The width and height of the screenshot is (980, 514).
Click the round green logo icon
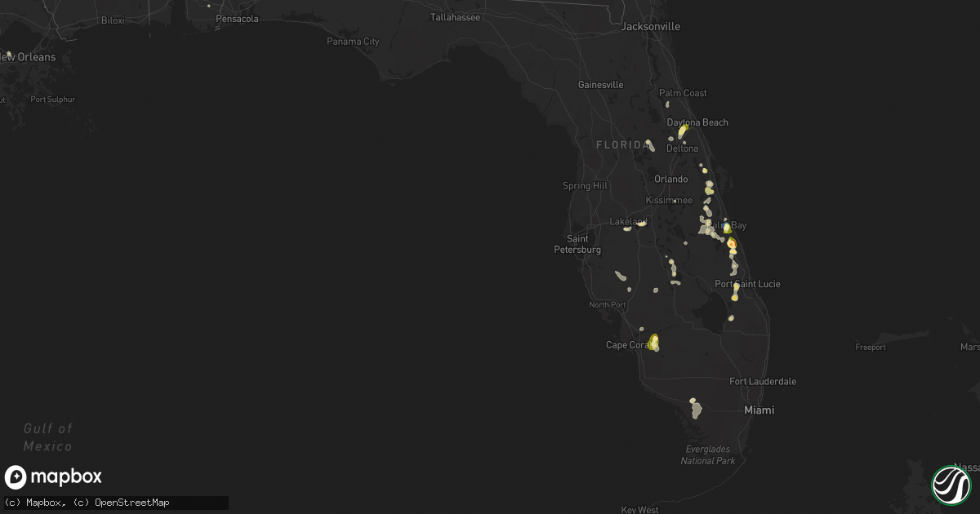point(951,485)
